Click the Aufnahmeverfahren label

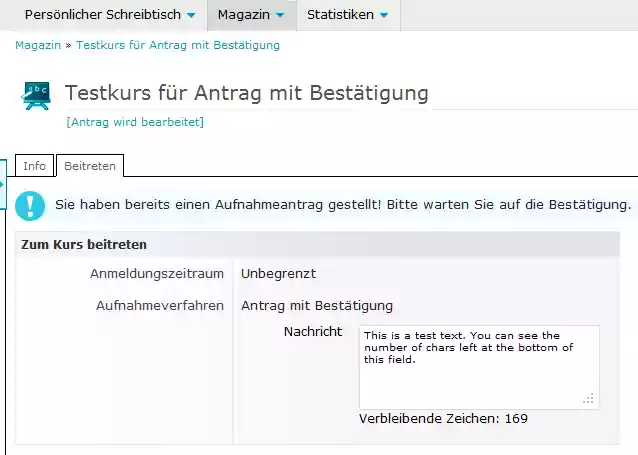(160, 306)
